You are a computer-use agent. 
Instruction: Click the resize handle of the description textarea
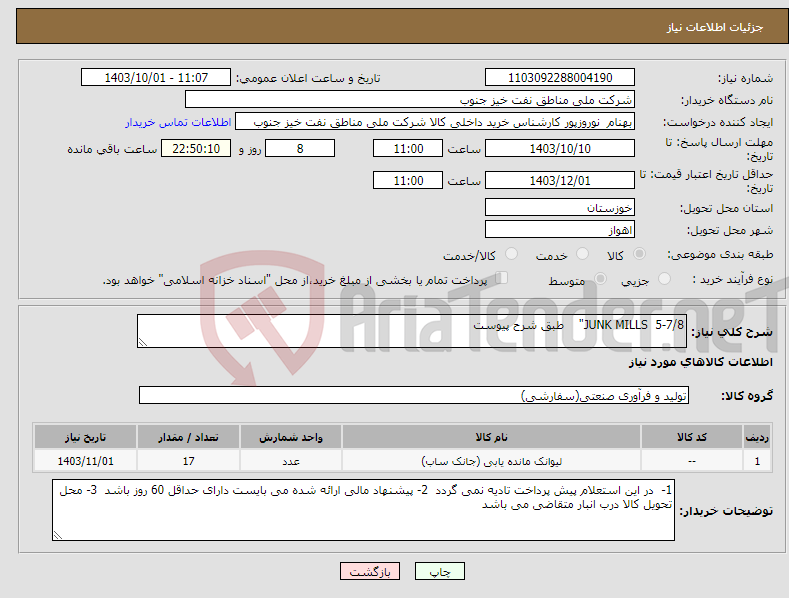(x=142, y=343)
